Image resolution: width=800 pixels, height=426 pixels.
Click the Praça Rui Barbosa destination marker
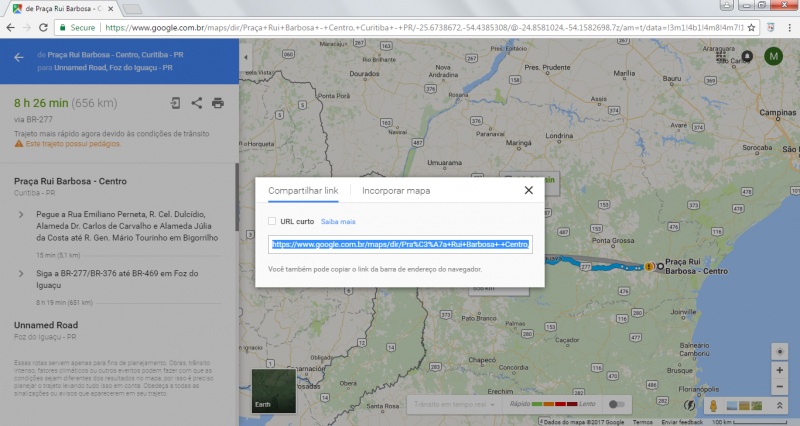[660, 266]
